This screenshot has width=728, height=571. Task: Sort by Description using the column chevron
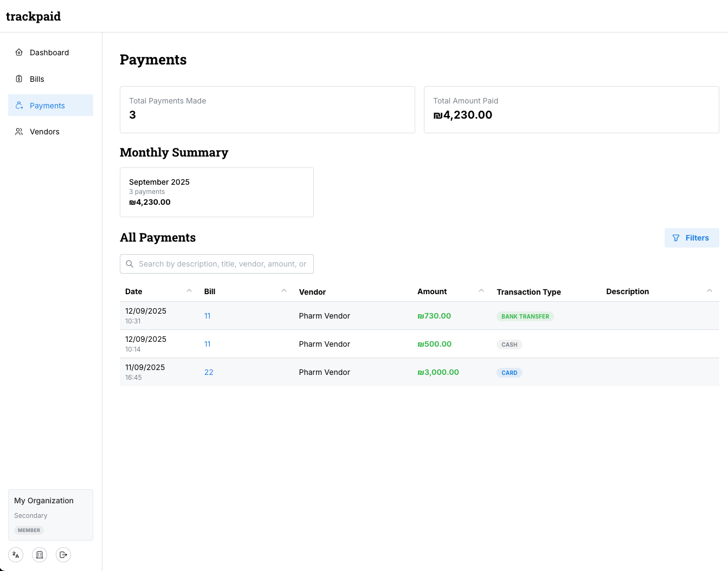pyautogui.click(x=710, y=290)
